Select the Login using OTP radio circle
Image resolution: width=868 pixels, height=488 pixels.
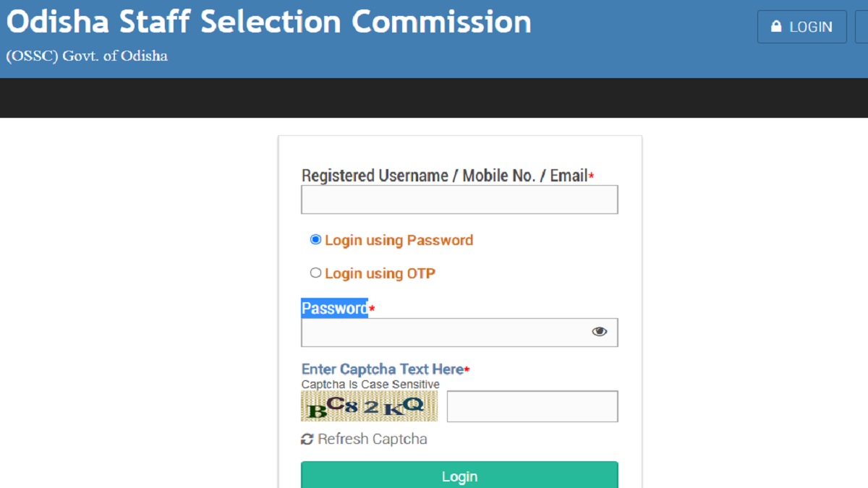click(x=315, y=273)
